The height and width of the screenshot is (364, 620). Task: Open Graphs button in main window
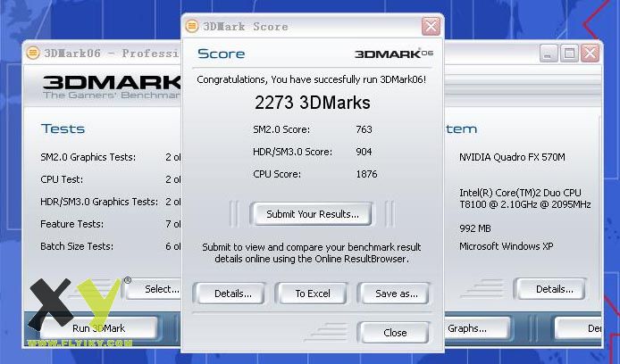476,328
